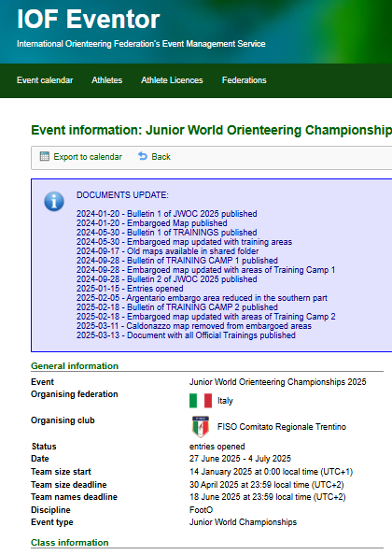Click the blue Back arrow icon

point(143,156)
